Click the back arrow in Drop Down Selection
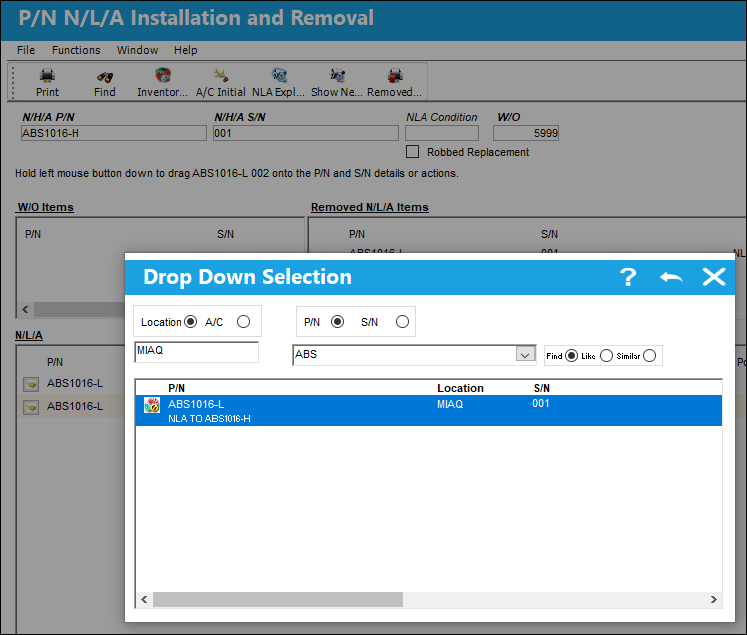747x635 pixels. coord(671,277)
